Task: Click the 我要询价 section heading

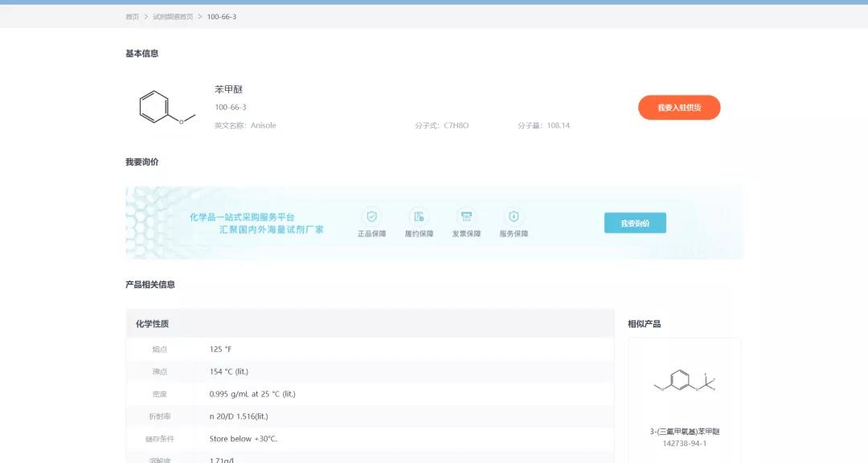Action: (141, 162)
